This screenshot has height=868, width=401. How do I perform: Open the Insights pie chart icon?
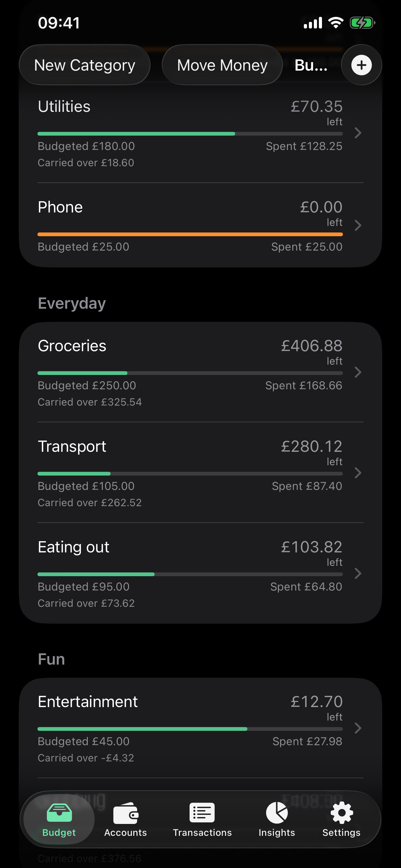coord(277,813)
